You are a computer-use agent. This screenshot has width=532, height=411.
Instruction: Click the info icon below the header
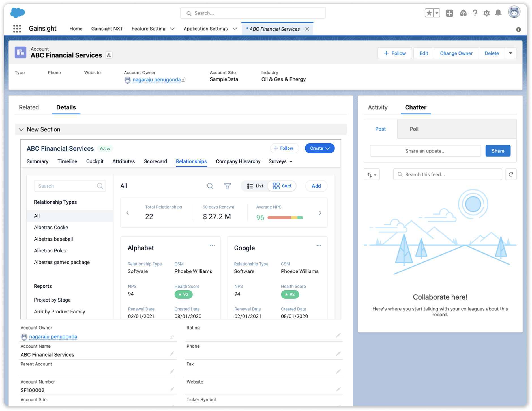518,29
